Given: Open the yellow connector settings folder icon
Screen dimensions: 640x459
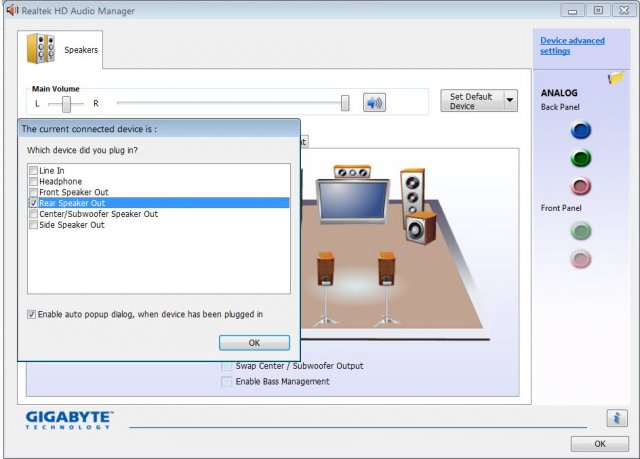Looking at the screenshot, I should pyautogui.click(x=616, y=77).
